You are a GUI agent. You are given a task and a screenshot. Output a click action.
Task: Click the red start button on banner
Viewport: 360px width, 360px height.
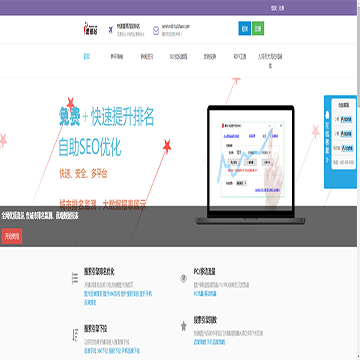point(12,236)
